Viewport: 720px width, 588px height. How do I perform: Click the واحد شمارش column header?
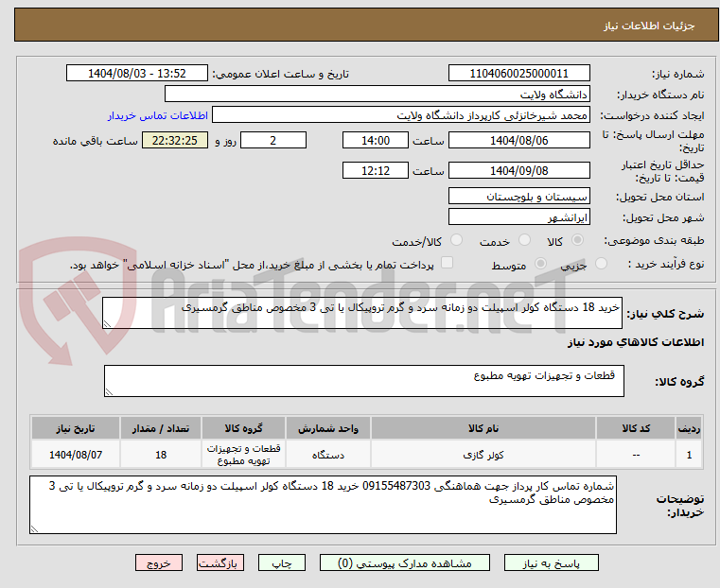pos(328,428)
